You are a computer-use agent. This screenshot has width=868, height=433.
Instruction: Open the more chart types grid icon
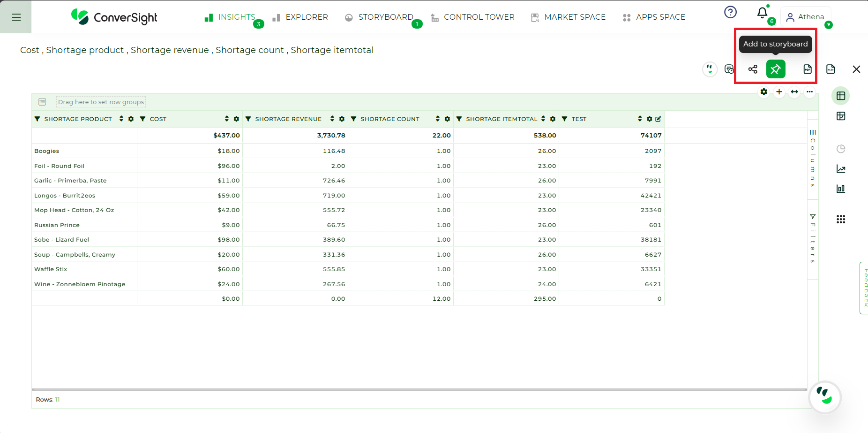tap(841, 219)
